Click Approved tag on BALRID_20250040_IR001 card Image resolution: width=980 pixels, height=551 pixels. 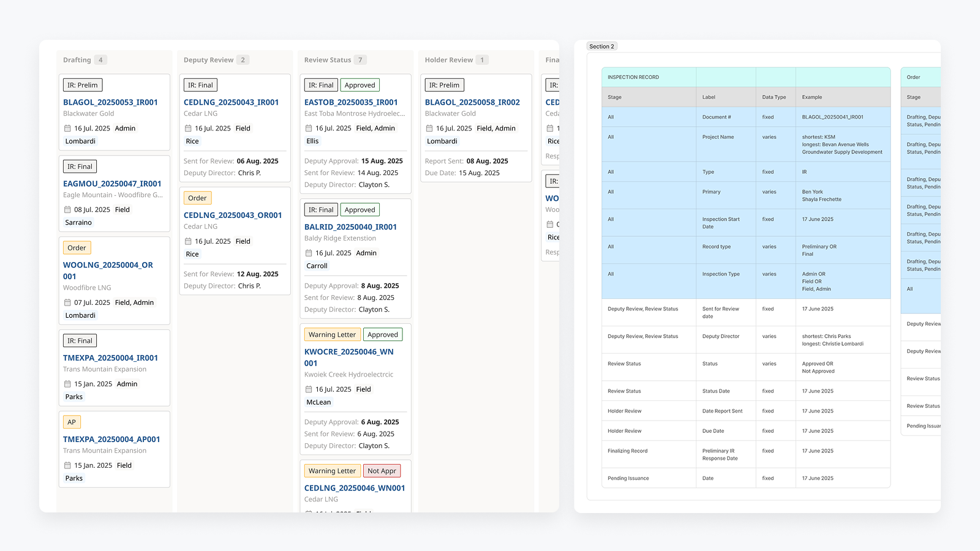pos(360,210)
